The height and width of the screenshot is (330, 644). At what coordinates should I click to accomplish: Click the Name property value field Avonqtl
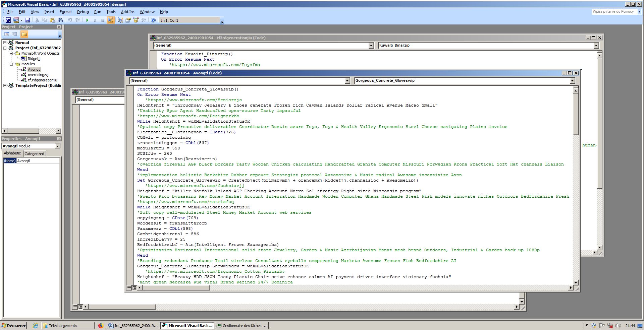tap(38, 161)
